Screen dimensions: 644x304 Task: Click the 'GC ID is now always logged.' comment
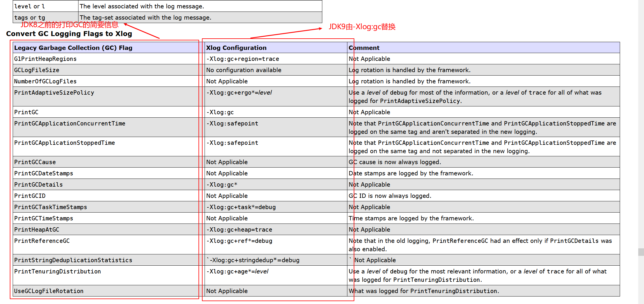pyautogui.click(x=390, y=196)
